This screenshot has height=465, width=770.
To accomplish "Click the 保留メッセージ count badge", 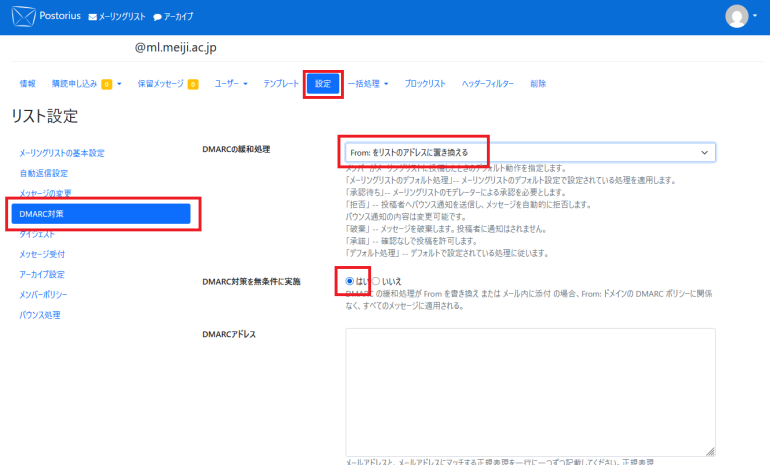I will pyautogui.click(x=192, y=84).
